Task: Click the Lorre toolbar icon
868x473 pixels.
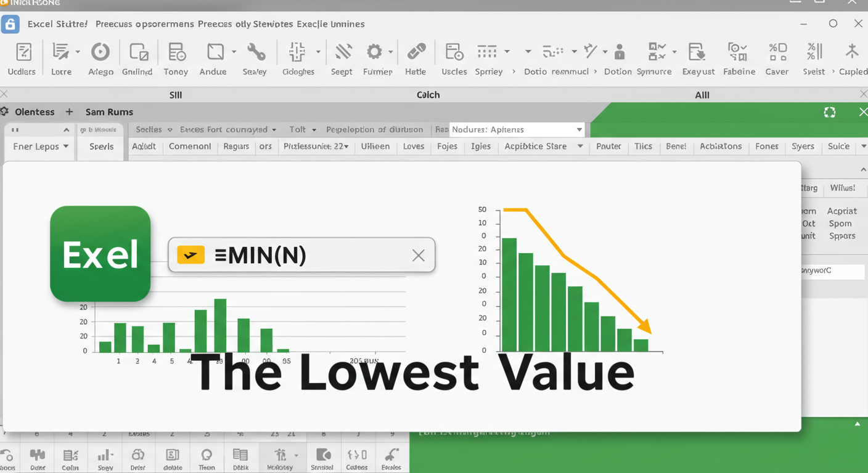Action: [x=60, y=52]
